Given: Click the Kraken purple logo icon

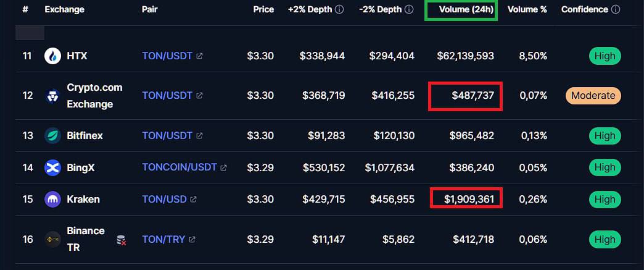Looking at the screenshot, I should (x=52, y=200).
